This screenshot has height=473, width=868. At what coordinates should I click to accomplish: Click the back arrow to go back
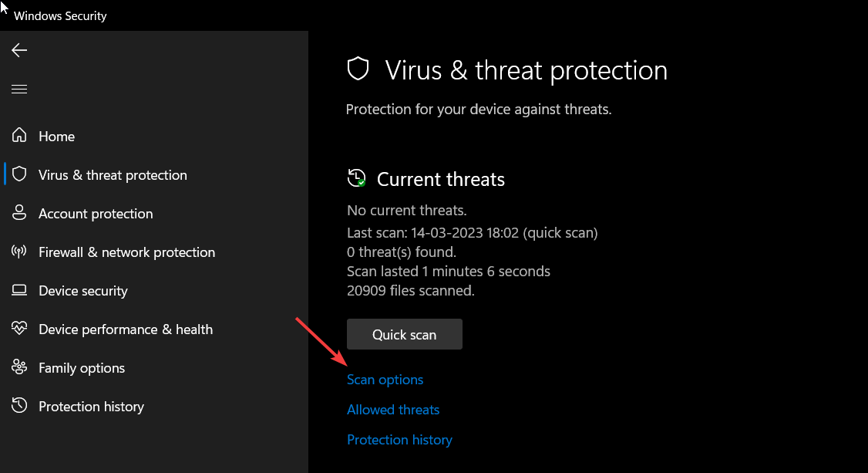[19, 49]
